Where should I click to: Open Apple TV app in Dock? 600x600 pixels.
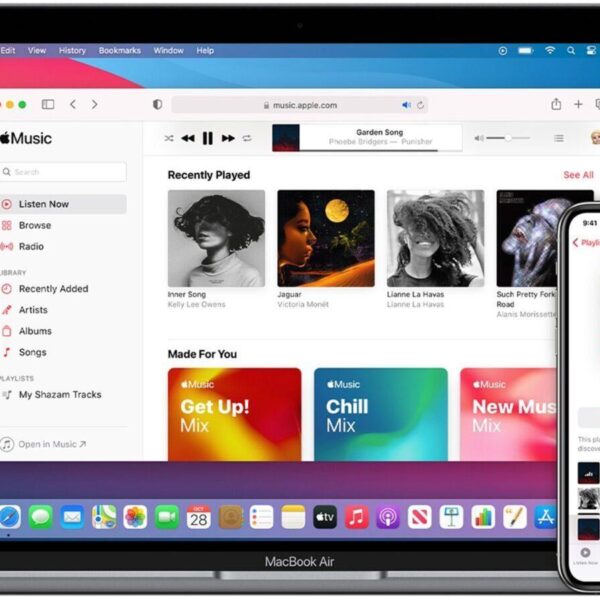pyautogui.click(x=325, y=517)
